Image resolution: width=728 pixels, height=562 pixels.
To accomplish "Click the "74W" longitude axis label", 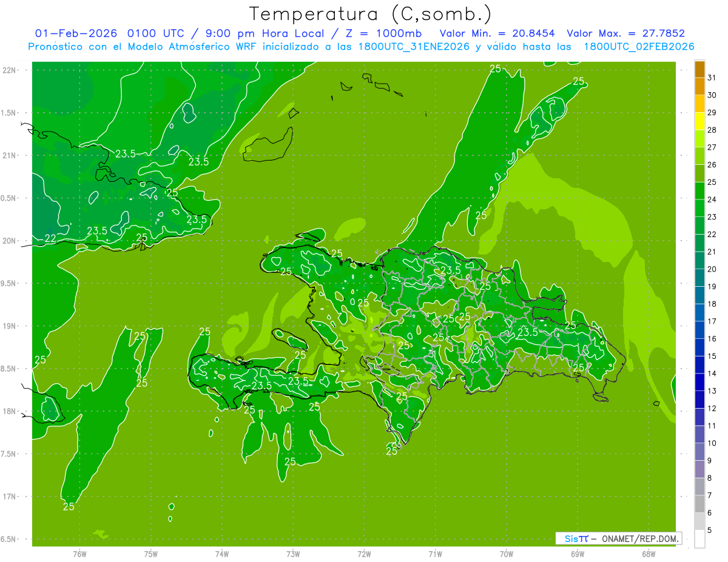I will 222,554.
